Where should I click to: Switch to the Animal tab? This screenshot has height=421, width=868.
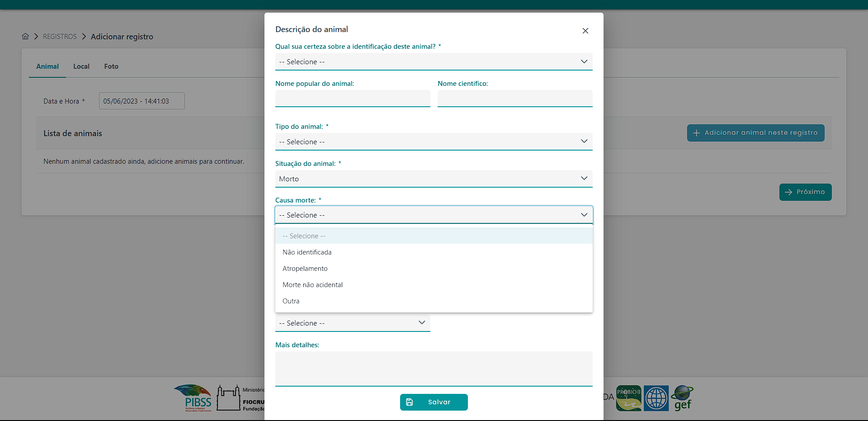pos(47,66)
